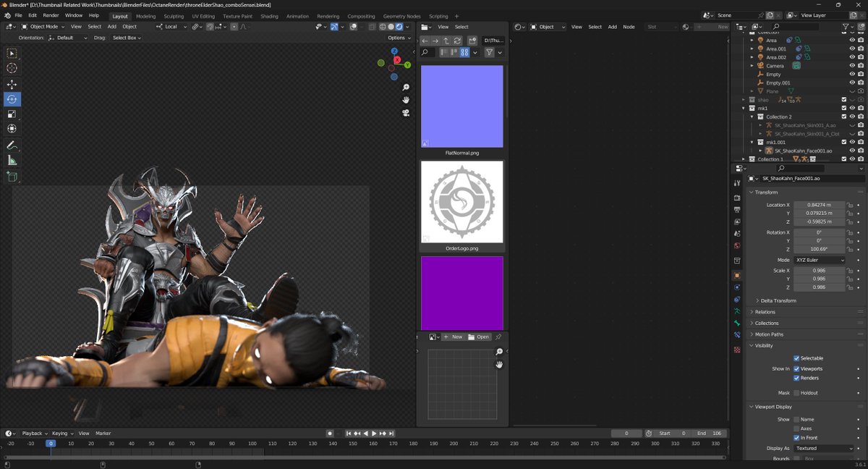The height and width of the screenshot is (469, 868).
Task: Go to parent directory in file browser
Action: click(446, 41)
